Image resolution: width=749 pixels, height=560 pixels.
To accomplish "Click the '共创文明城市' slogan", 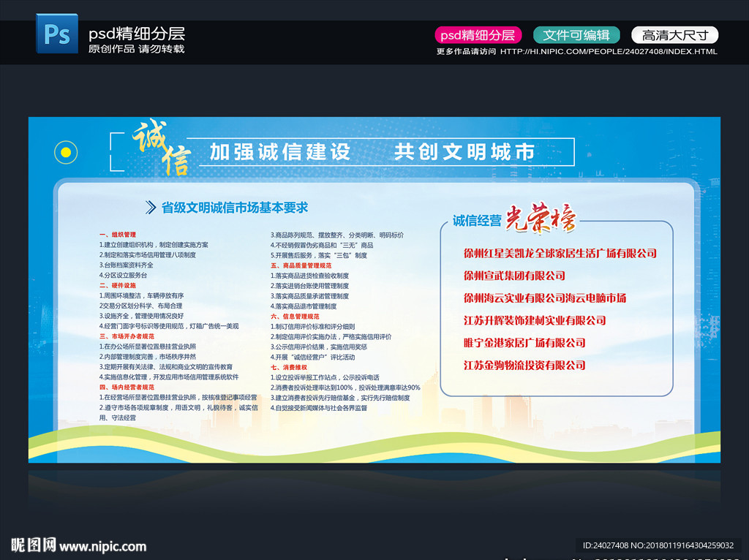I will 464,152.
